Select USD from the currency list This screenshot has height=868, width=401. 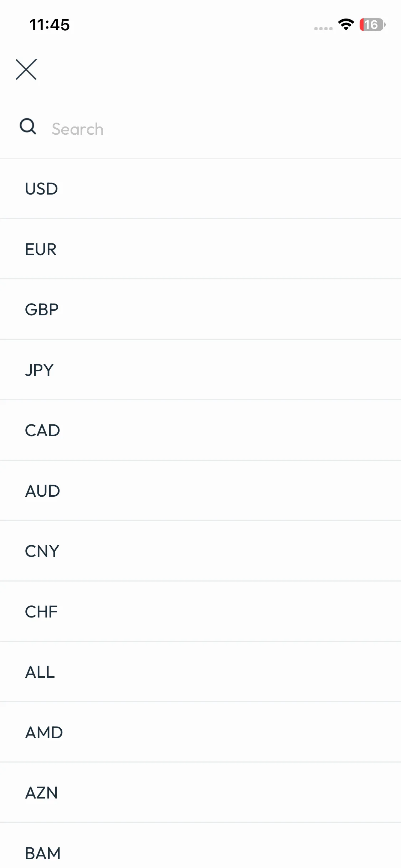click(x=41, y=189)
